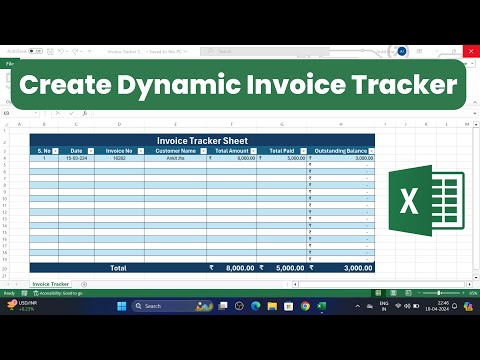Click horizontal scrollbar right arrow
The width and height of the screenshot is (480, 360).
pyautogui.click(x=469, y=284)
